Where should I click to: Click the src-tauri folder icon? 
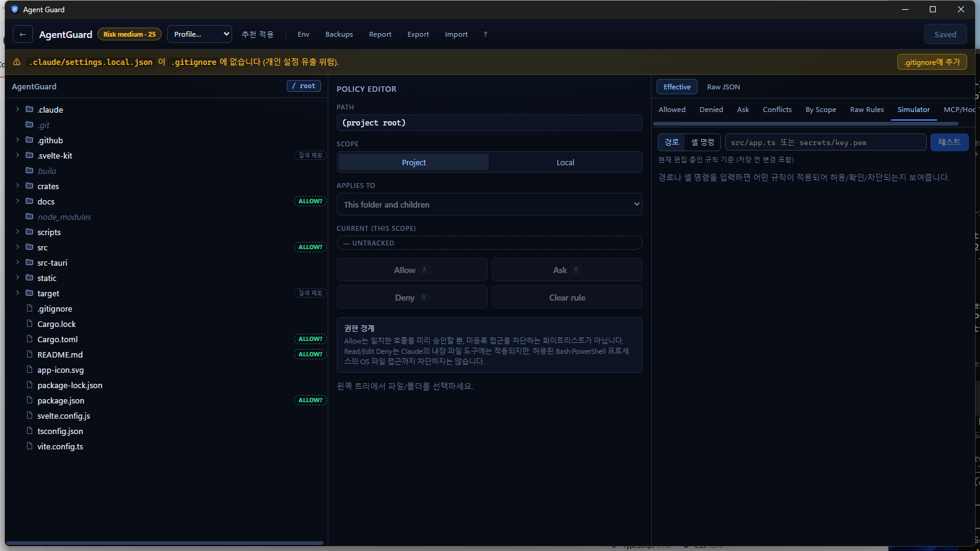[29, 262]
